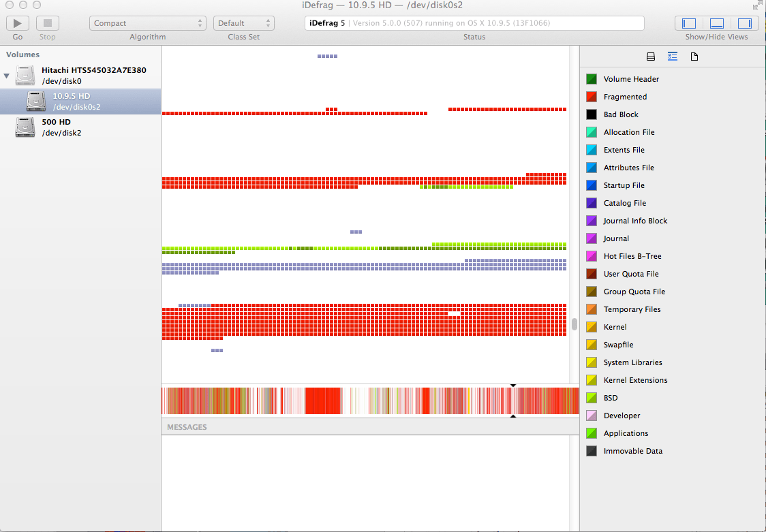
Task: Switch to the legend list inspector tab
Action: (x=673, y=57)
